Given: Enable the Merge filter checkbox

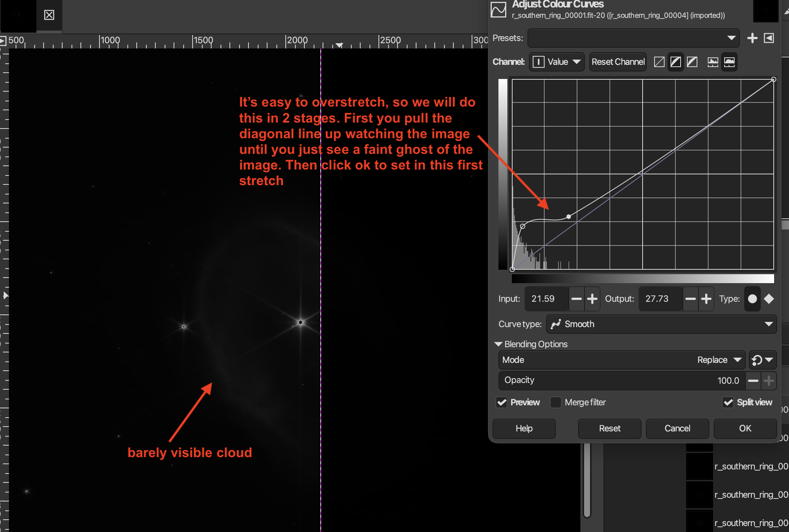Looking at the screenshot, I should click(x=556, y=402).
